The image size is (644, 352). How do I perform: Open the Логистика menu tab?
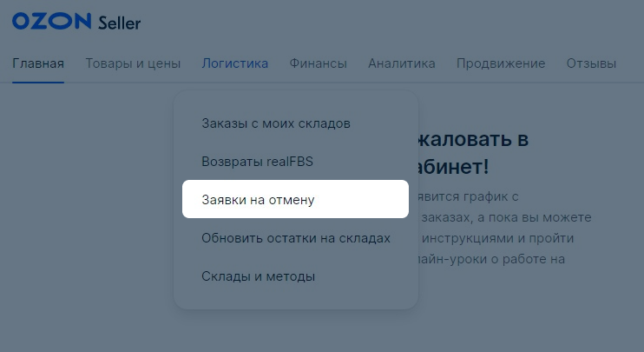click(235, 63)
